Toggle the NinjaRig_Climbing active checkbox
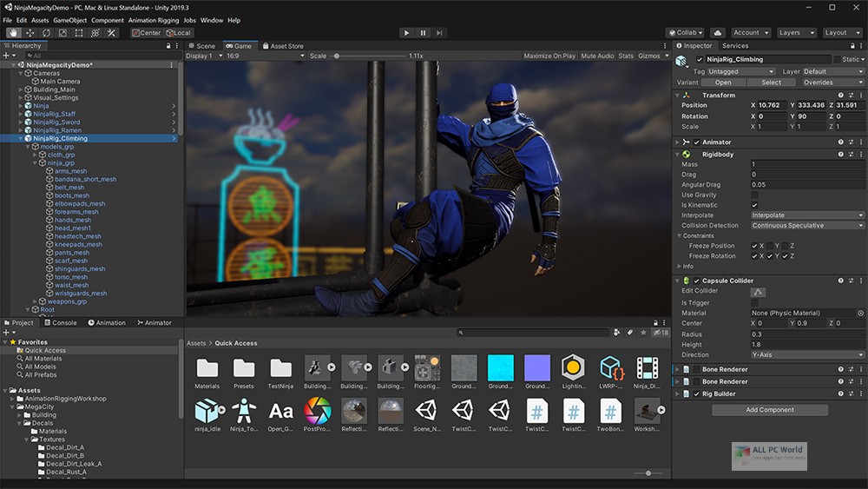 tap(700, 59)
